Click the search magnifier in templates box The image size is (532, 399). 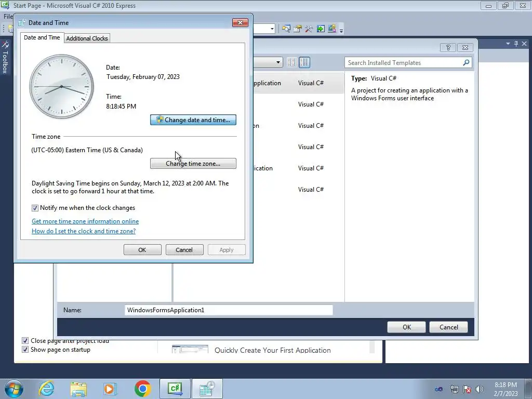pyautogui.click(x=466, y=62)
